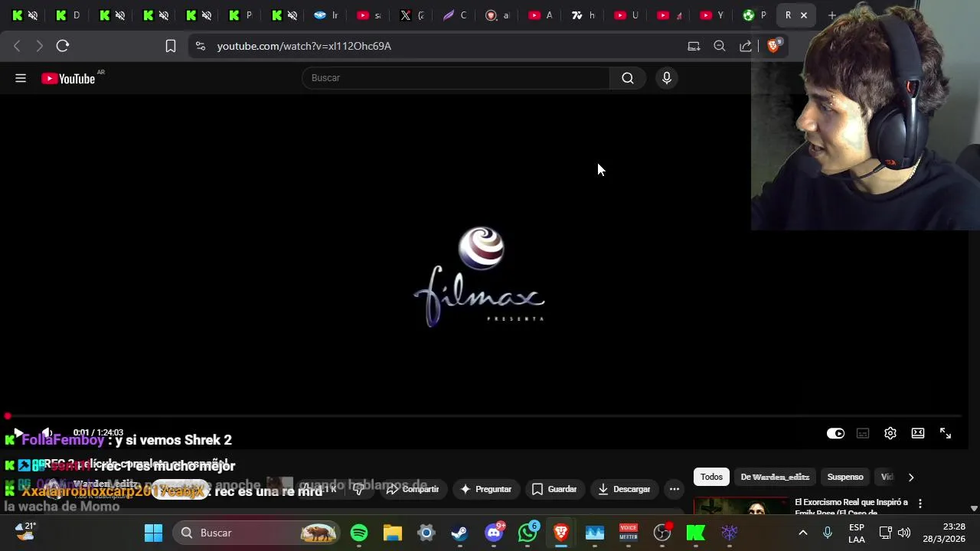The image size is (980, 551).
Task: Select the Suspenso filter chip
Action: (845, 477)
